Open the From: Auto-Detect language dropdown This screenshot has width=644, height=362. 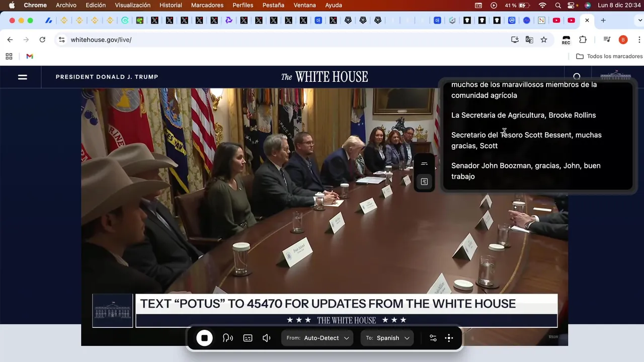coord(317,338)
